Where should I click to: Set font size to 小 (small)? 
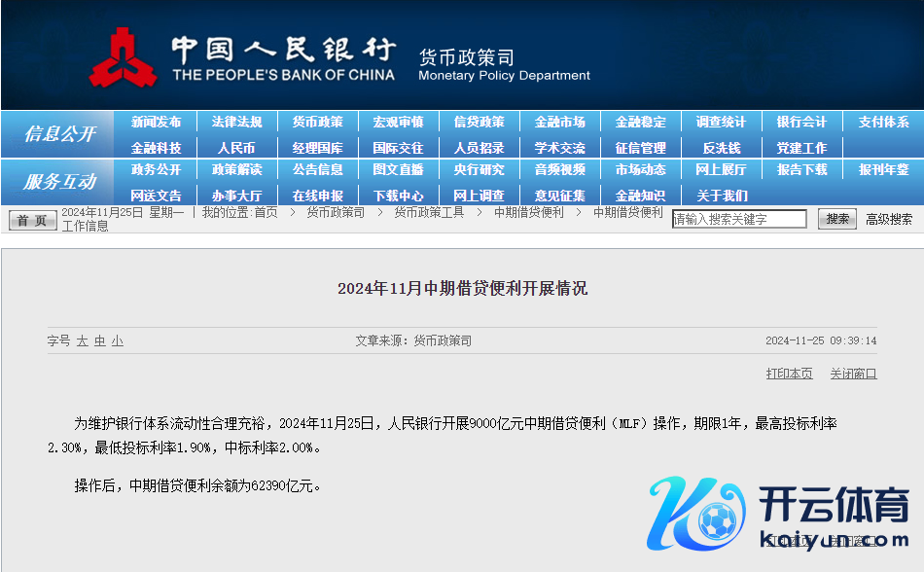(x=117, y=341)
